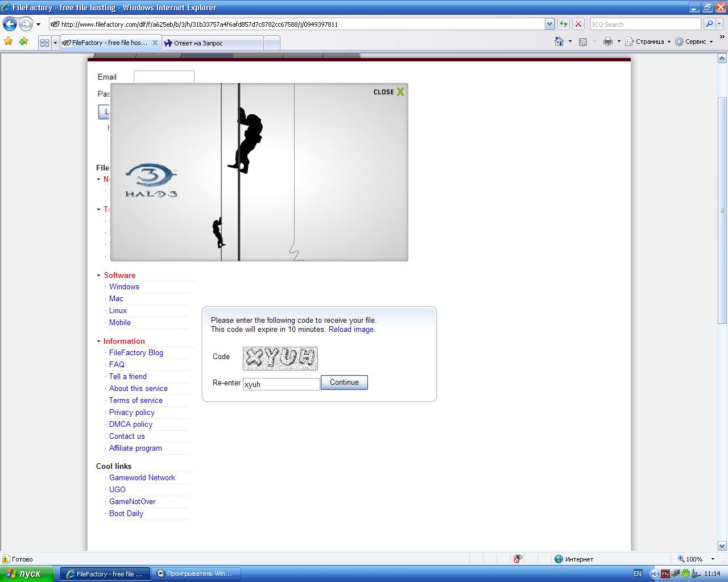
Task: Open the Сервис tools dropdown
Action: click(694, 41)
